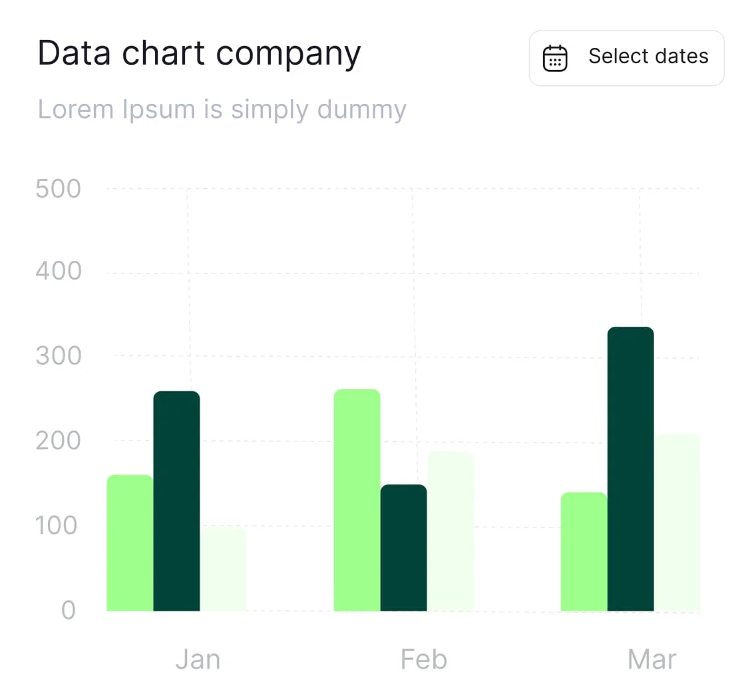Click the Feb axis label
The width and height of the screenshot is (752, 700).
pos(424,659)
